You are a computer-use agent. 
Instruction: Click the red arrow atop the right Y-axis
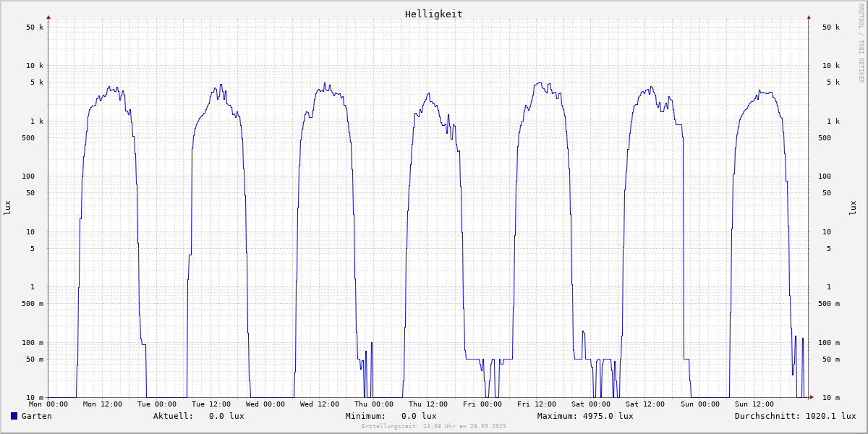click(x=809, y=17)
